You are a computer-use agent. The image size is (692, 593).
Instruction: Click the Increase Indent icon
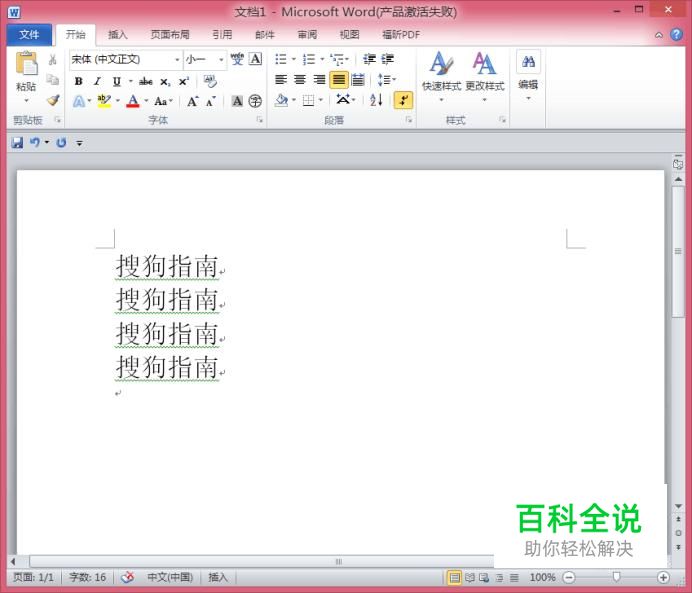[387, 59]
